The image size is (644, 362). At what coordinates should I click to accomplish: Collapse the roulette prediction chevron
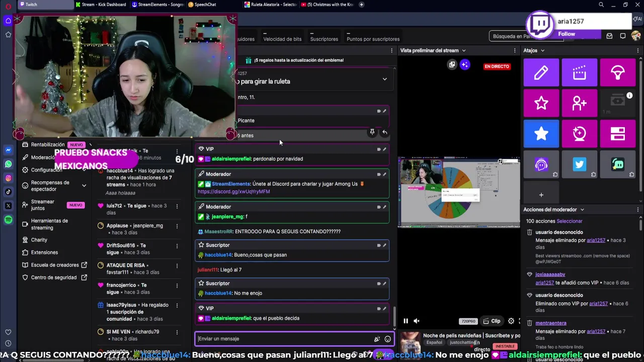[x=384, y=79]
